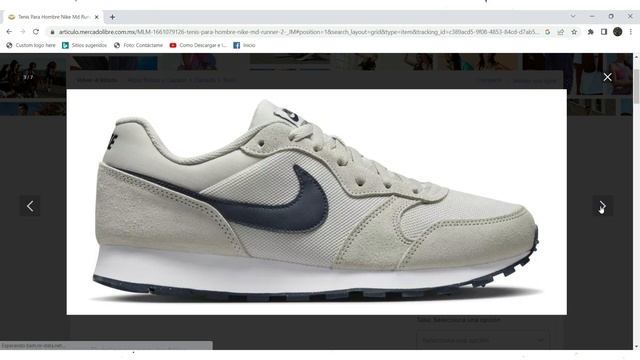
Task: Open Foto: Contáctame bookmark
Action: pos(138,45)
